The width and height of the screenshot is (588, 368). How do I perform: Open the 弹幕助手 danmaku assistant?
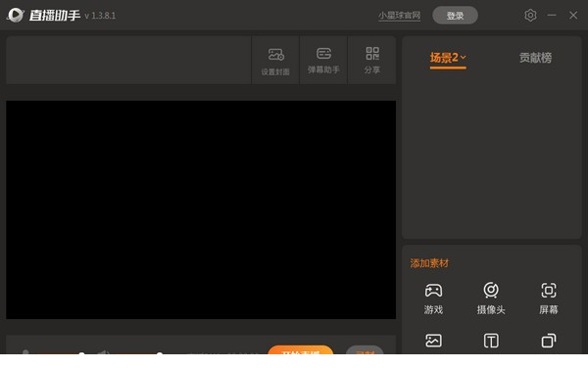[x=323, y=61]
